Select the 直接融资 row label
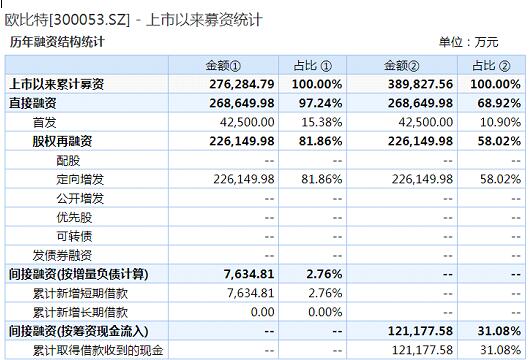 pos(32,103)
